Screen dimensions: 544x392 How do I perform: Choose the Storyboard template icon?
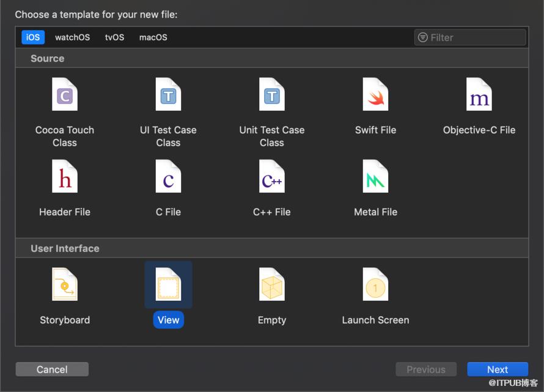(x=65, y=284)
